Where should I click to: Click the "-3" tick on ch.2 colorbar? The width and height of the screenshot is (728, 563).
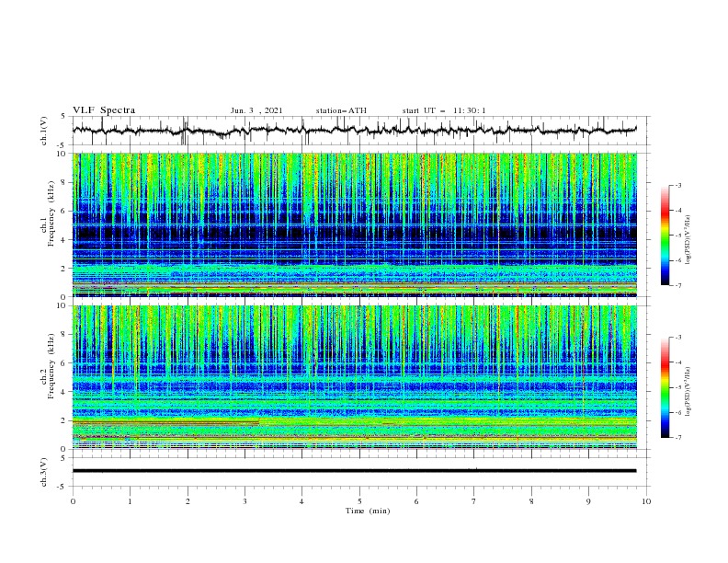pos(678,338)
